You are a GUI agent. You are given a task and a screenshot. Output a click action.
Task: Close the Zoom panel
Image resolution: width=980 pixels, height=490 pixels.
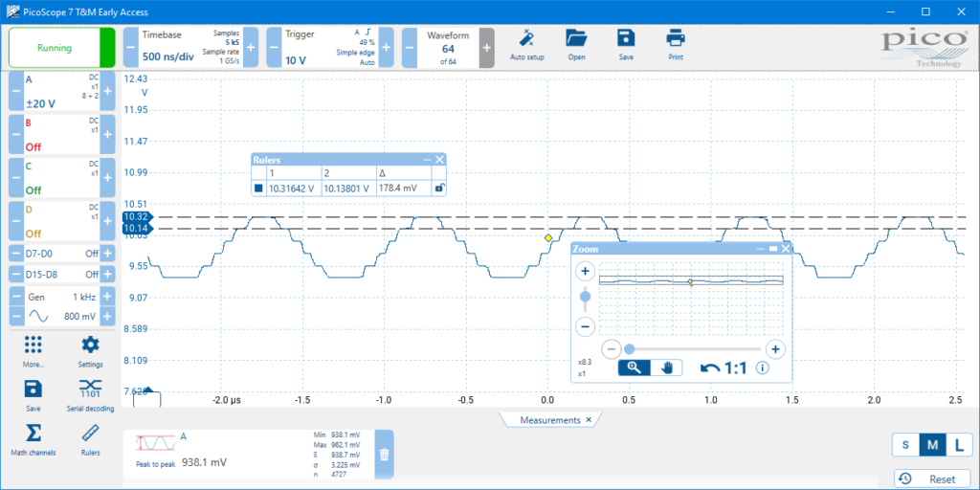(786, 249)
